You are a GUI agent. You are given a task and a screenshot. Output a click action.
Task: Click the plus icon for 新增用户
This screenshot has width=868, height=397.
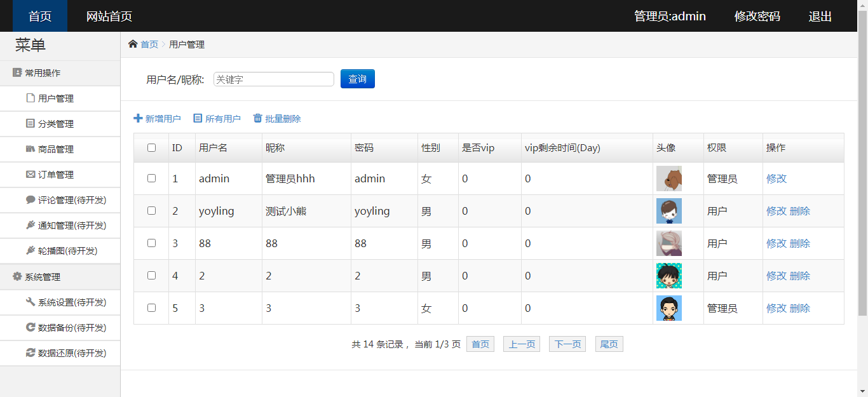pyautogui.click(x=138, y=118)
